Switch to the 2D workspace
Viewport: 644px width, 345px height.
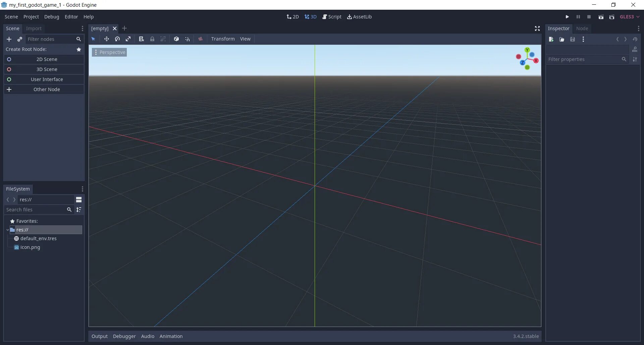tap(293, 17)
